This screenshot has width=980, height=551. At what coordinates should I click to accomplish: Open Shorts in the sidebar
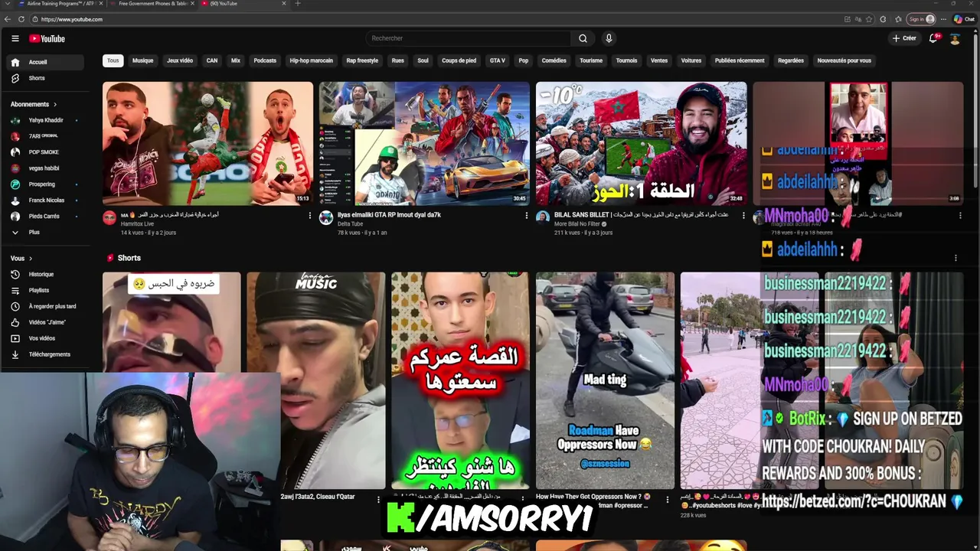click(x=45, y=78)
